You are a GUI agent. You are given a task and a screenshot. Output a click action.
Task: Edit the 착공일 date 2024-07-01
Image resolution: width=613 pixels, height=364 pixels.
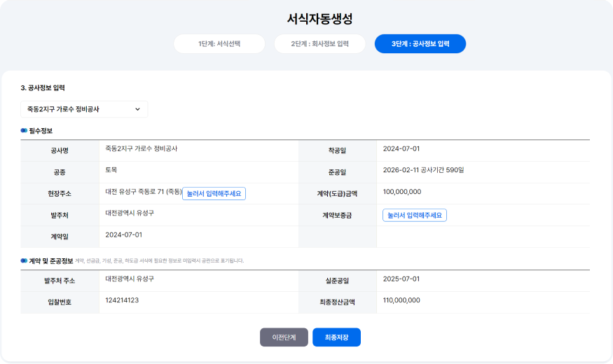click(401, 149)
